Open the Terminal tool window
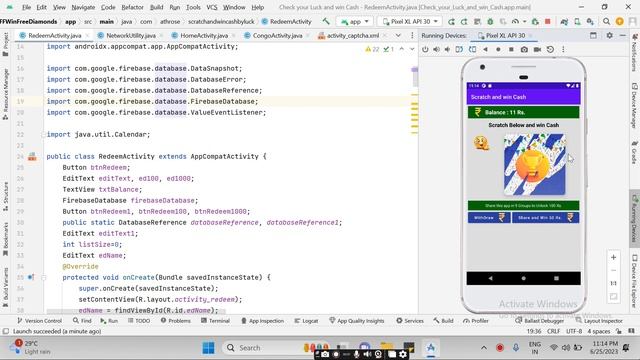This screenshot has height=360, width=640. [x=216, y=321]
